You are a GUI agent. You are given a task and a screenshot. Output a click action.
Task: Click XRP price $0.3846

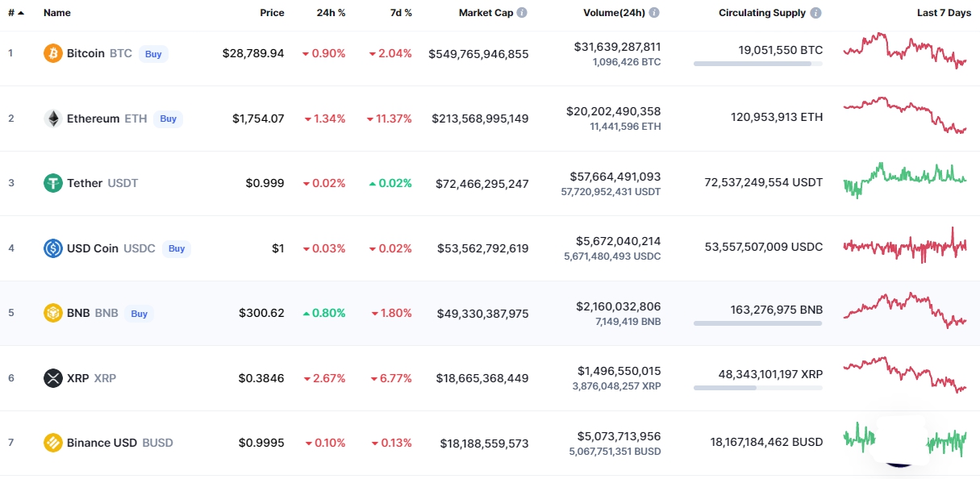click(261, 378)
